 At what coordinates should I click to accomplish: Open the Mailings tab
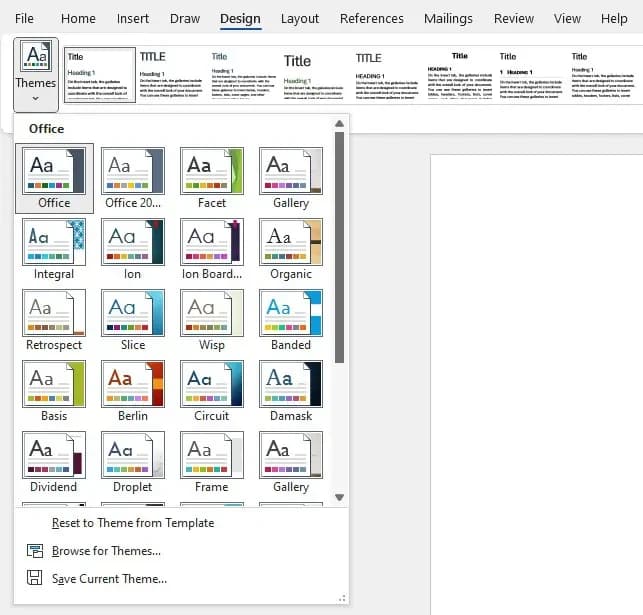[448, 18]
